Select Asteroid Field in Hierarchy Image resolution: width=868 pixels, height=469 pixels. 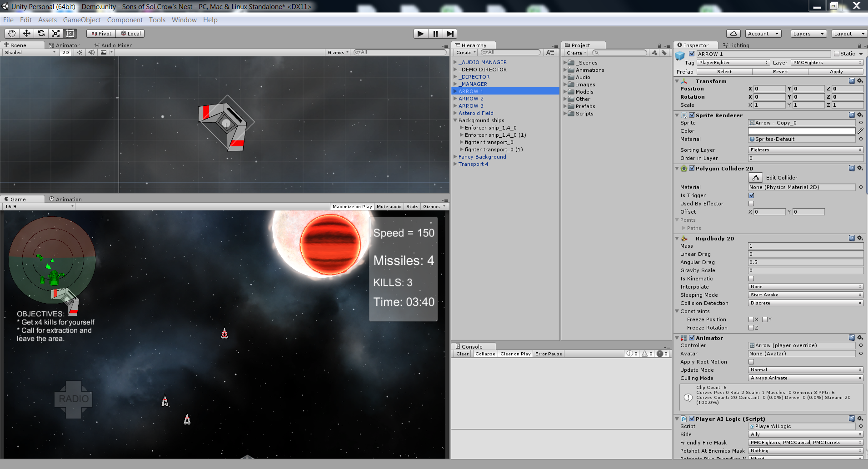[x=476, y=113]
